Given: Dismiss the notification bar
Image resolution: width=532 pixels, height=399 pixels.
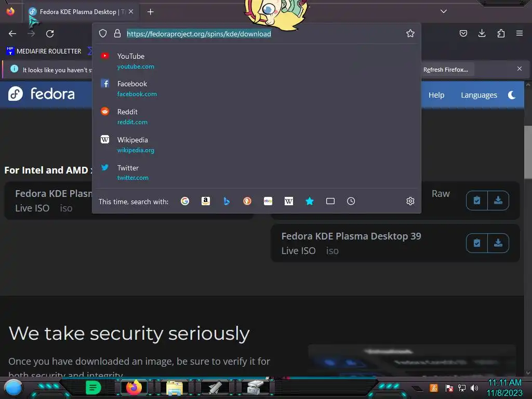Looking at the screenshot, I should (x=519, y=69).
